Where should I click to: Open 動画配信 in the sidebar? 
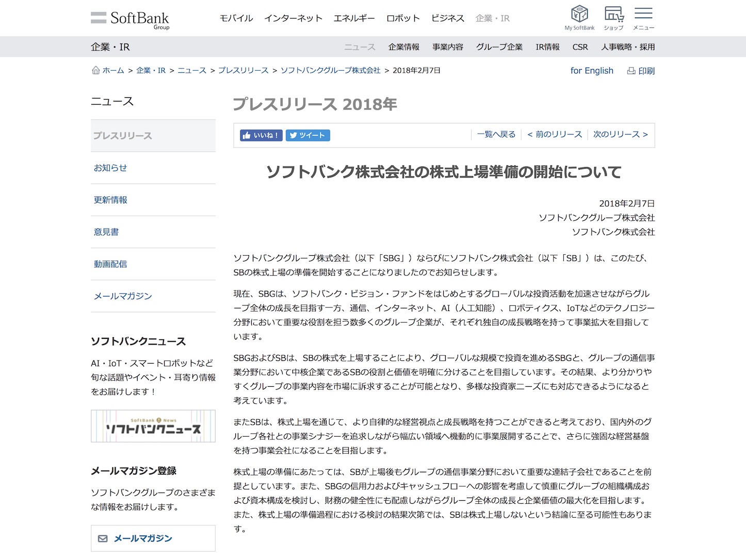tap(110, 263)
